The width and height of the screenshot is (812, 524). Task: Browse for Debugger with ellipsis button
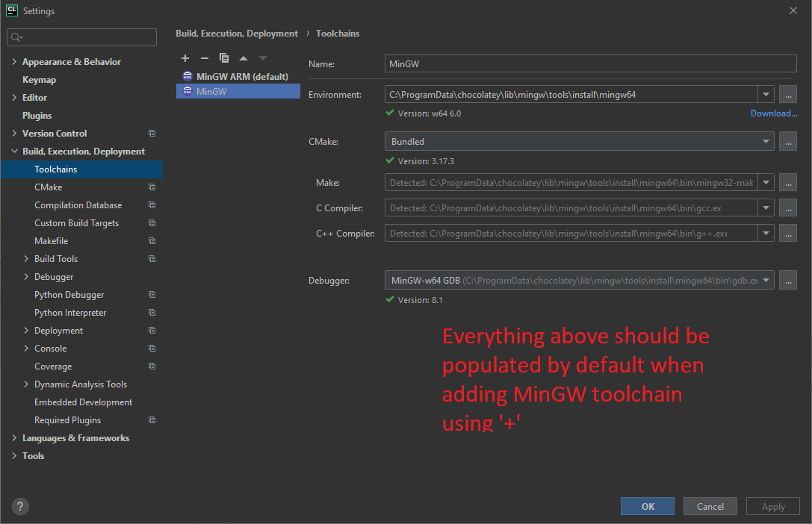pos(788,281)
